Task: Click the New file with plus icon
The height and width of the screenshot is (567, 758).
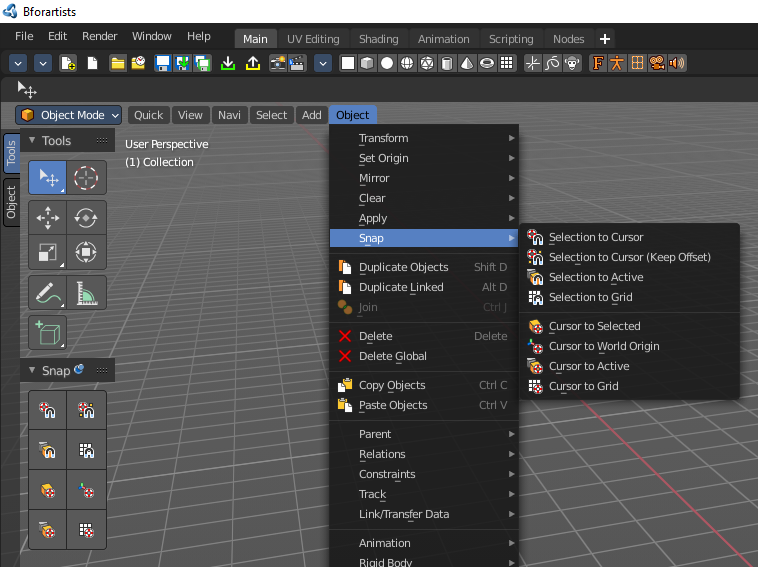Action: [x=68, y=63]
